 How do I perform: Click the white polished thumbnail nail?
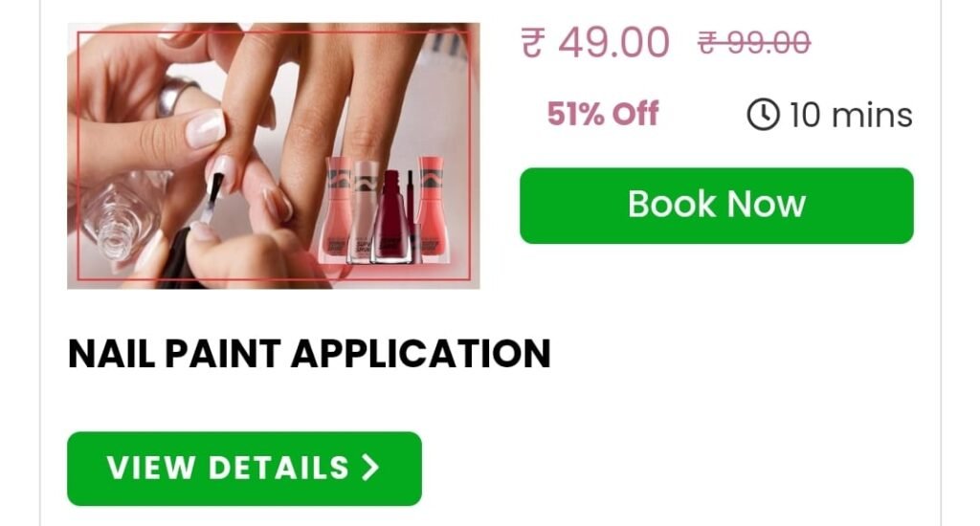[207, 129]
